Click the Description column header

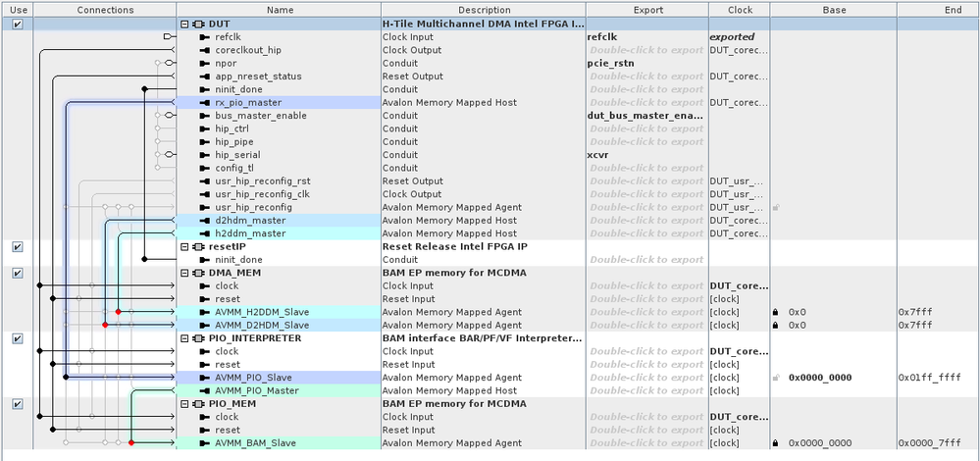(x=484, y=10)
